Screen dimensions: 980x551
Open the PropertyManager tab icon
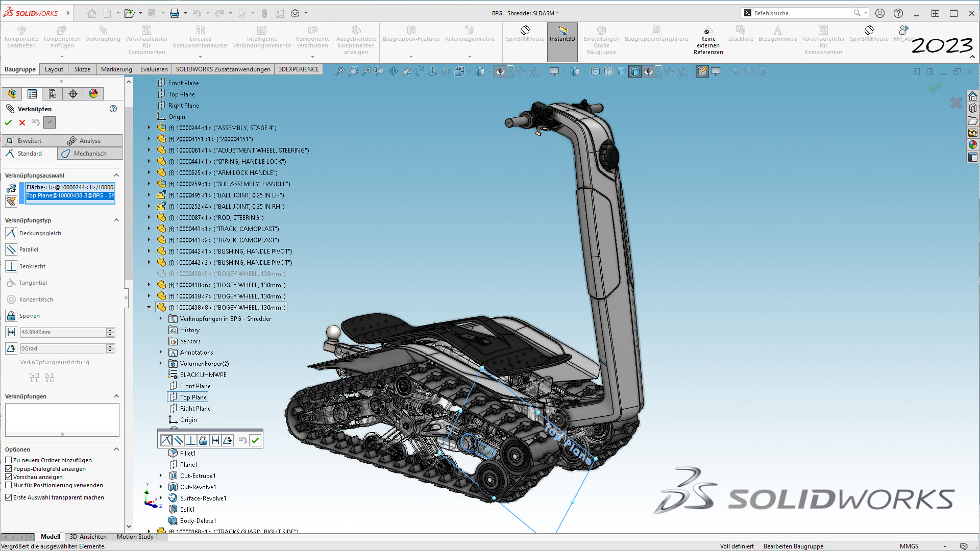click(32, 93)
